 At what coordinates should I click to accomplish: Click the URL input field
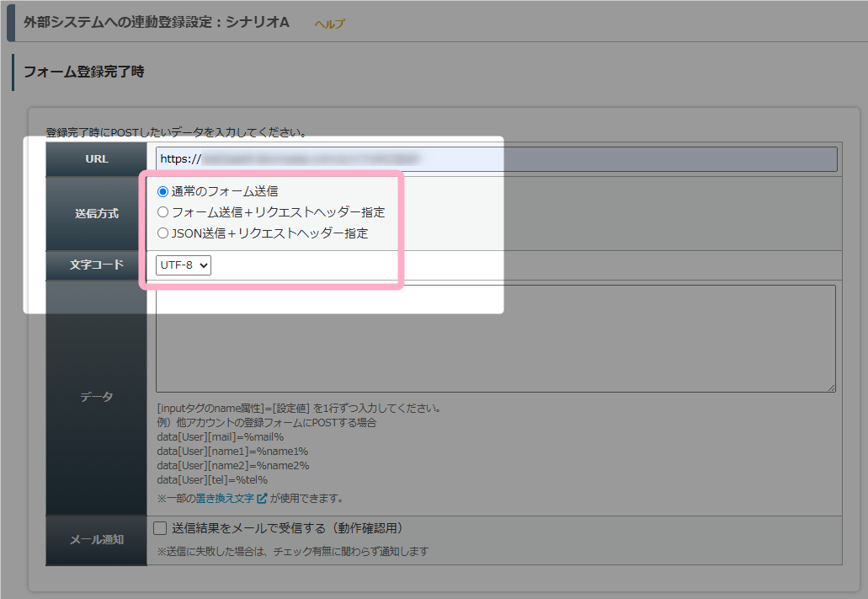coord(496,159)
